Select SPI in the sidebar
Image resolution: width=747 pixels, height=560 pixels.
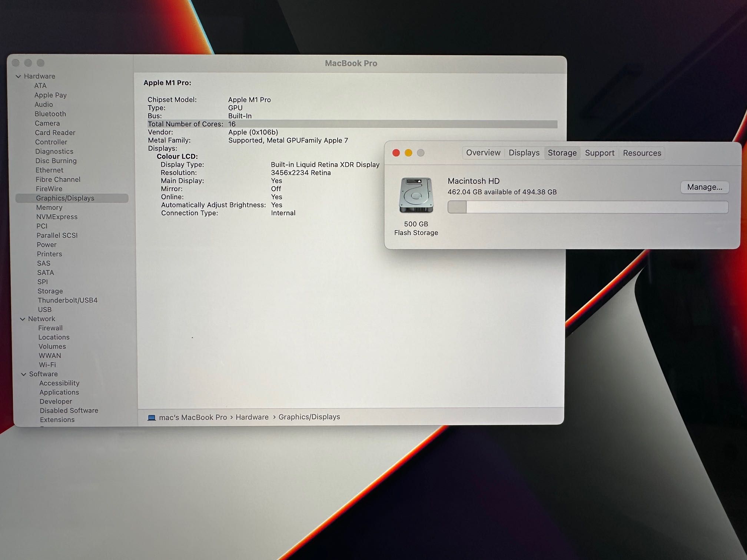tap(43, 282)
